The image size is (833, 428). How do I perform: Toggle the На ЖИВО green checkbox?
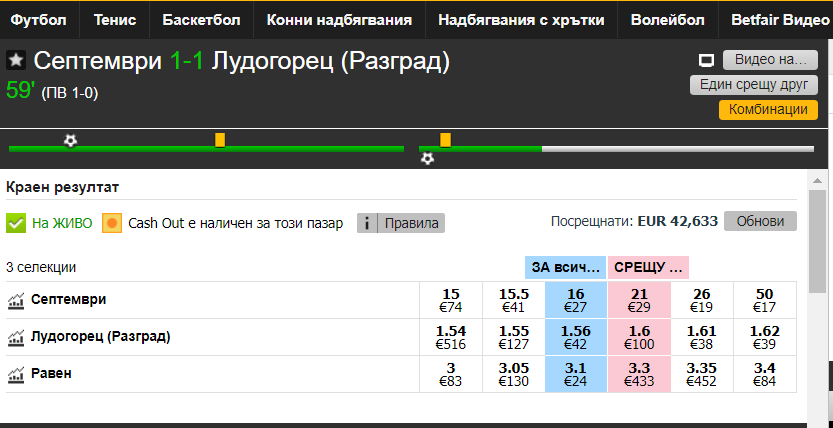pos(16,223)
